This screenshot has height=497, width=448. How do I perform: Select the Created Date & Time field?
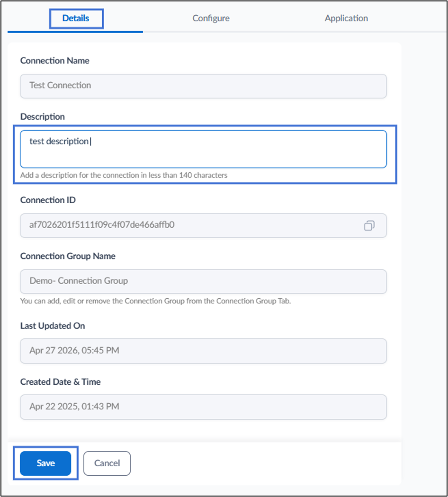tap(203, 407)
